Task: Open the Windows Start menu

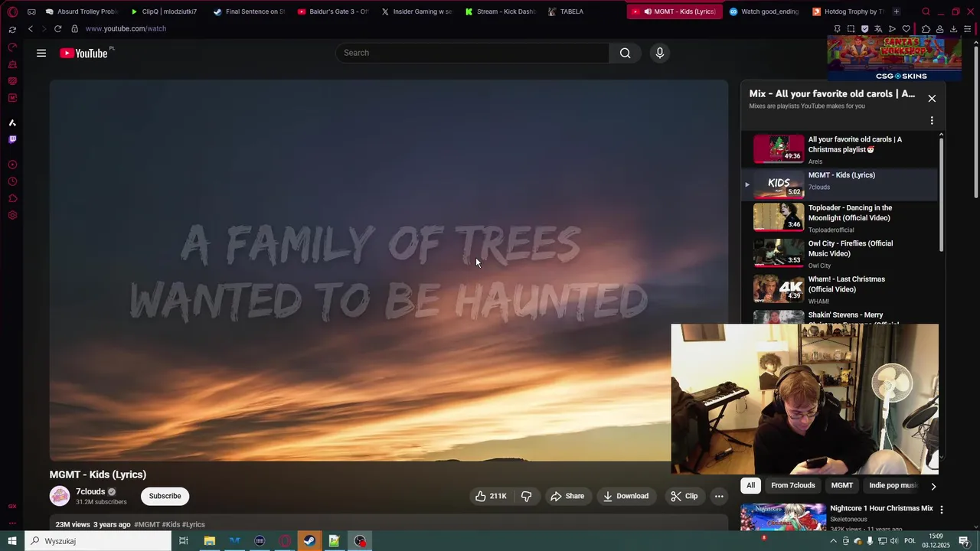Action: (12, 541)
